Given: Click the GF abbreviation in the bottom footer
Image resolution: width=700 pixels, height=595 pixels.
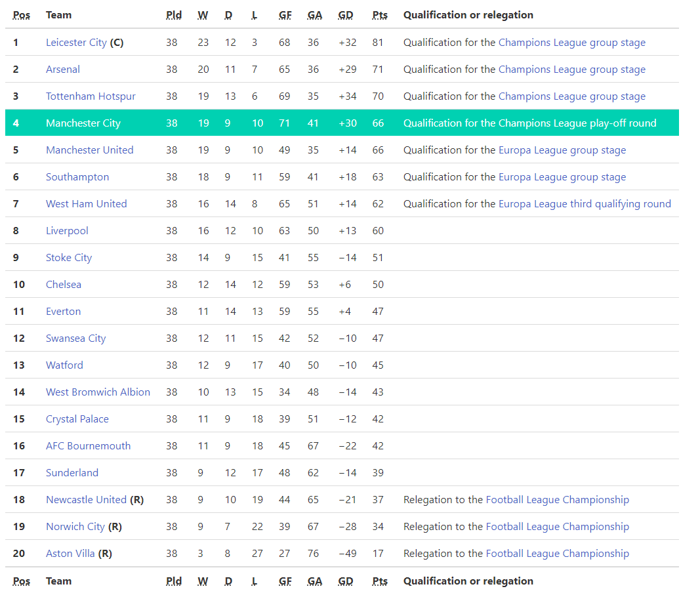Looking at the screenshot, I should [x=285, y=581].
